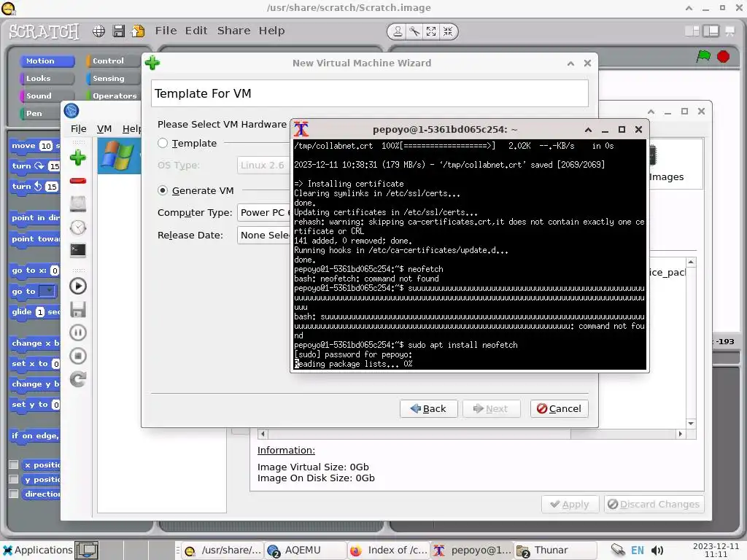Select the Looks blocks category
The image size is (747, 560).
(47, 79)
